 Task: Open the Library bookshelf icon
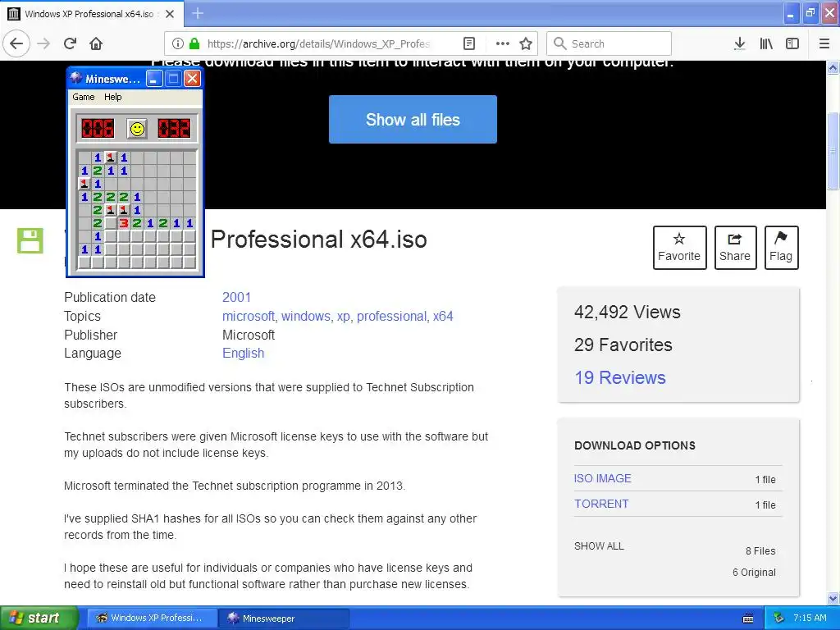766,43
